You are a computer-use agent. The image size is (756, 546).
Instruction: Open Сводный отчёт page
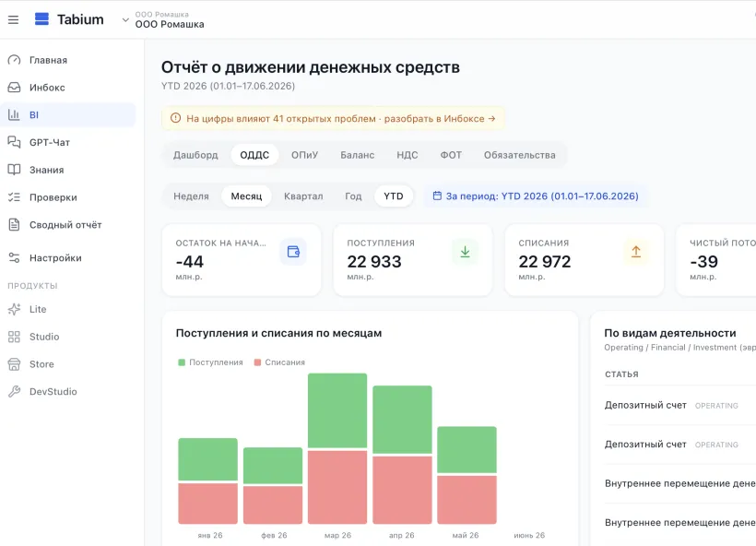tap(67, 225)
